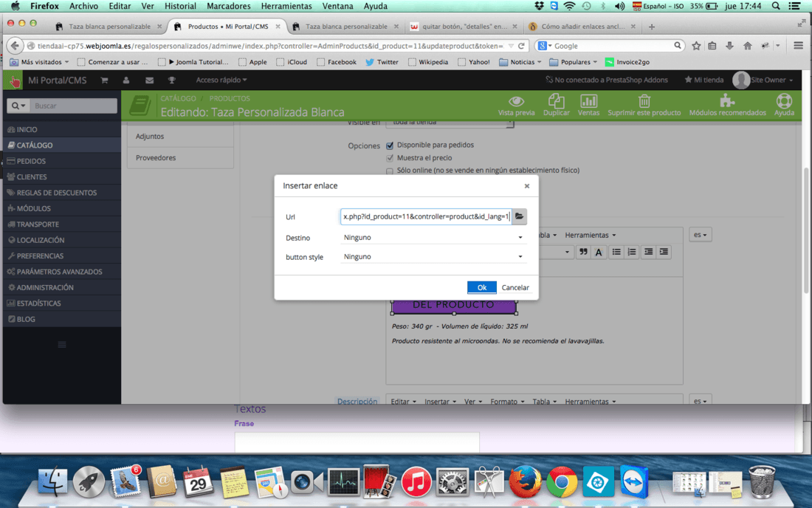Open search type dropdown beside Buscar
Screen dimensions: 812x508
tap(18, 106)
